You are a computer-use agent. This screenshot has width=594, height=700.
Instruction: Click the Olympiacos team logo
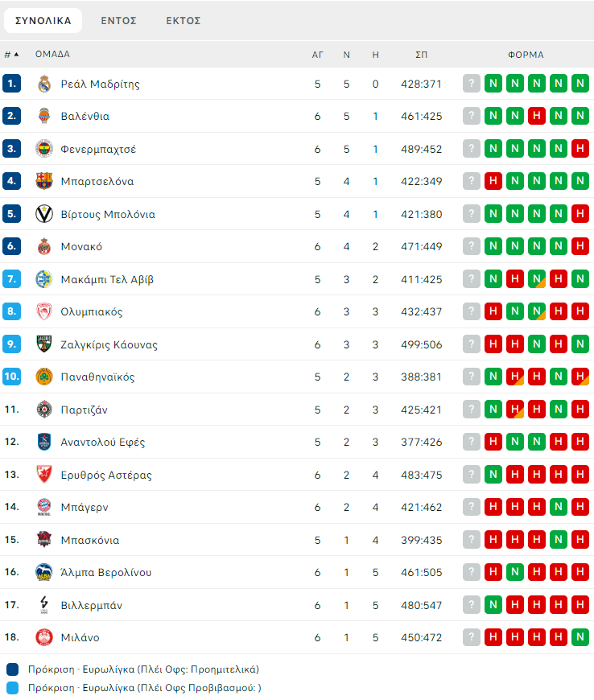pyautogui.click(x=44, y=312)
